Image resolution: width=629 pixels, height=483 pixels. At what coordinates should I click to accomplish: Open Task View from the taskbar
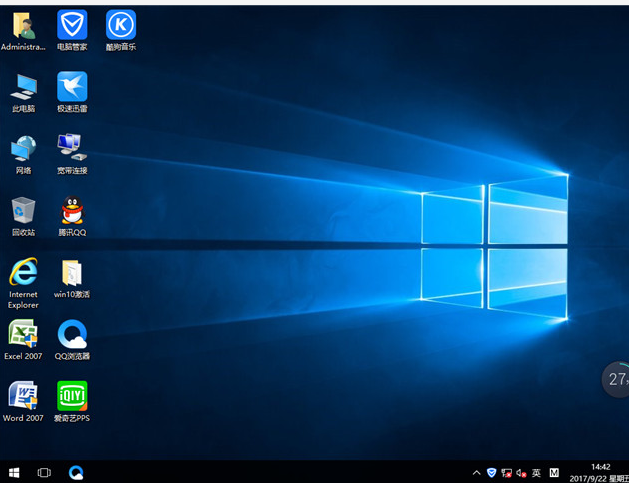pyautogui.click(x=44, y=472)
